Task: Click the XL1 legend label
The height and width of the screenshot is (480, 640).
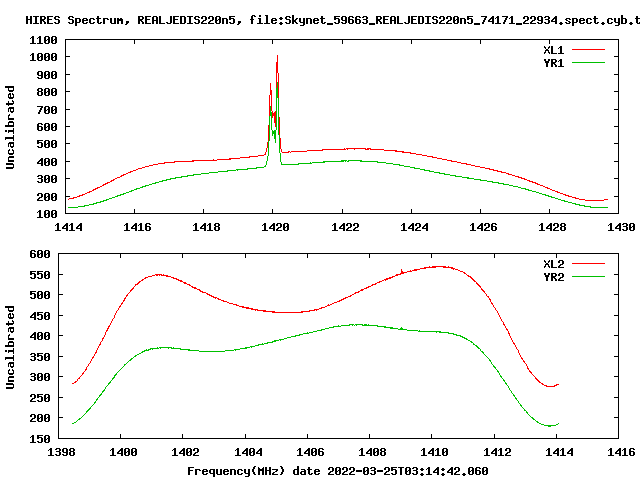Action: click(x=553, y=50)
